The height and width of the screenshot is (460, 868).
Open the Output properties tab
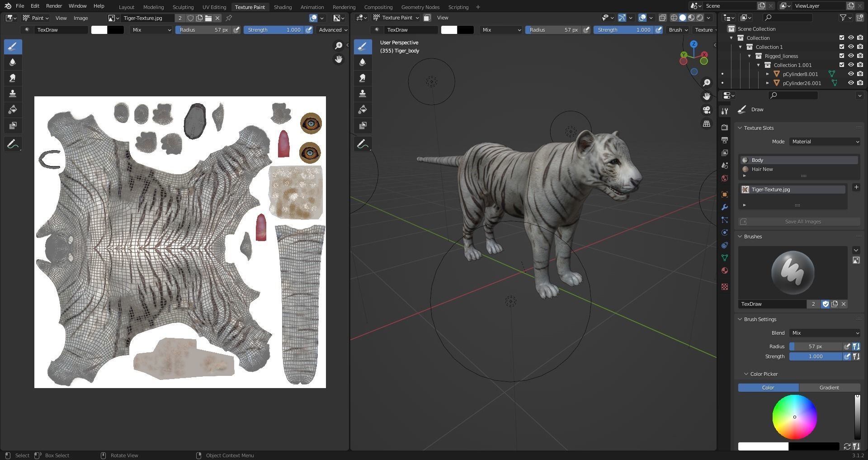tap(725, 140)
